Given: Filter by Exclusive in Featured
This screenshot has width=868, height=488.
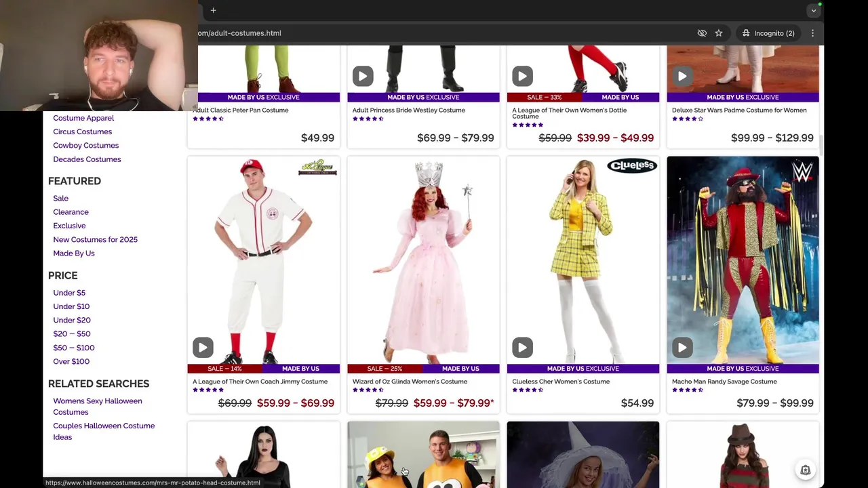Looking at the screenshot, I should pyautogui.click(x=69, y=226).
